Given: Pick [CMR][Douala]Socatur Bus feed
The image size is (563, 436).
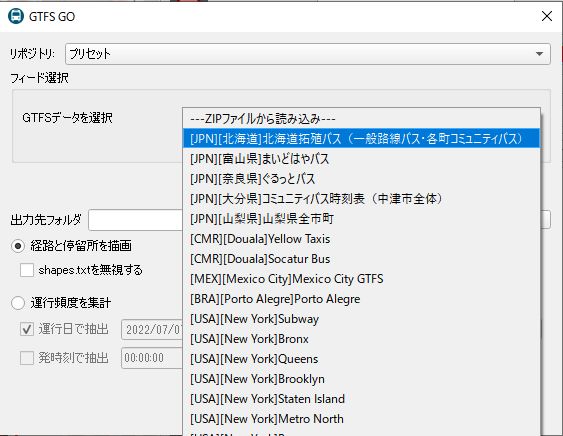Looking at the screenshot, I should click(361, 259).
